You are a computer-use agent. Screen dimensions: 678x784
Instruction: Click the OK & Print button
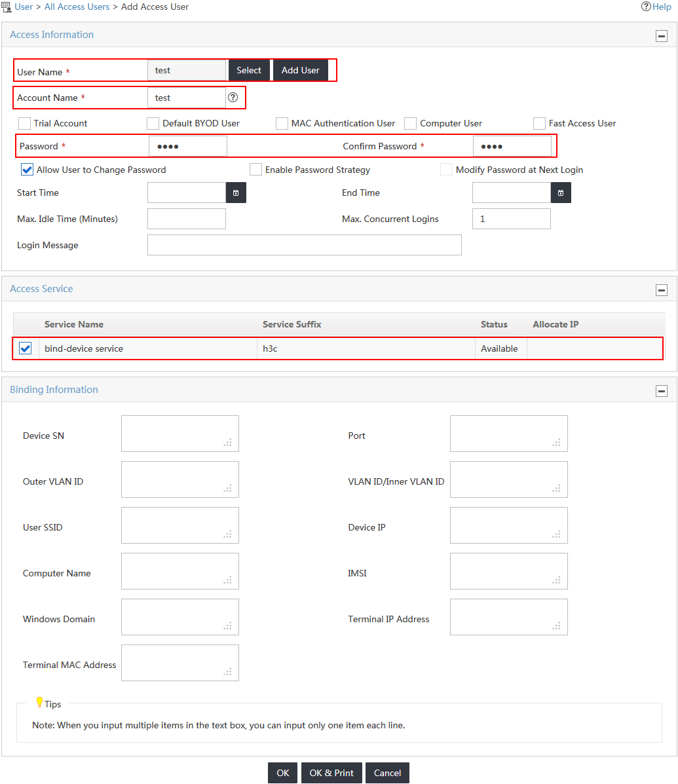[331, 773]
